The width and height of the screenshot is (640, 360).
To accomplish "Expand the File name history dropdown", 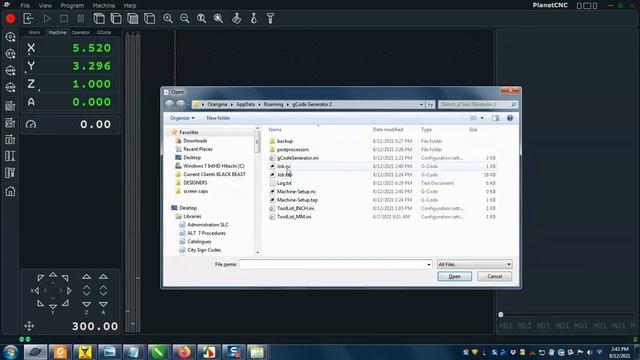I will (429, 264).
